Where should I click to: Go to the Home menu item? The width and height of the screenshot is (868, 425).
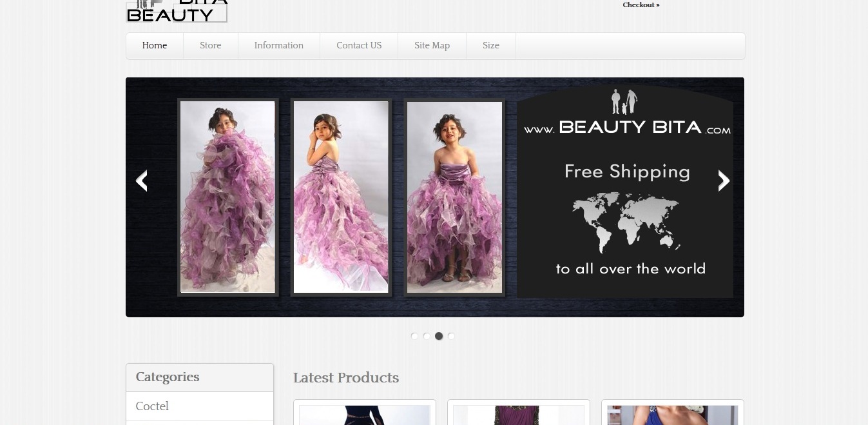[155, 46]
